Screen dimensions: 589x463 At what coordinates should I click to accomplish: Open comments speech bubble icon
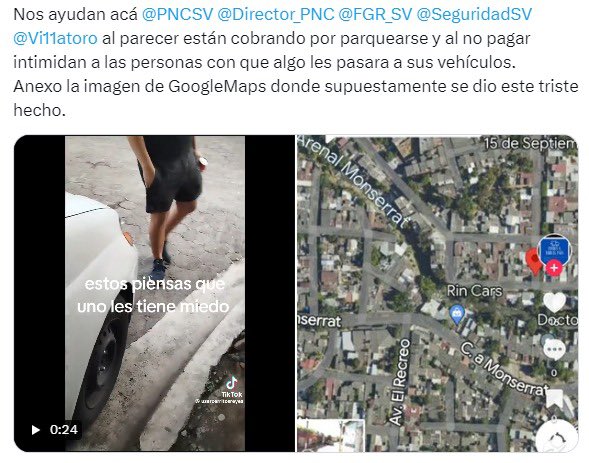[x=554, y=350]
